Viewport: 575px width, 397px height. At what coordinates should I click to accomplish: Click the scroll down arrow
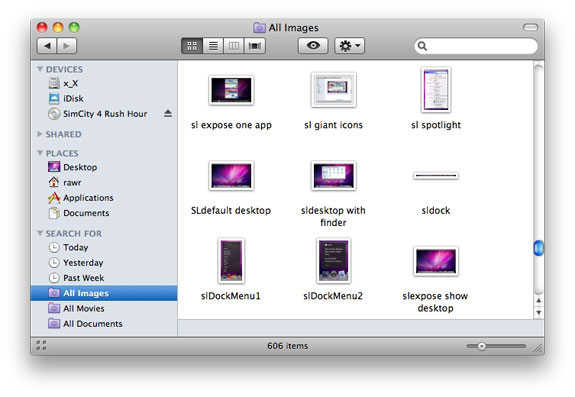[x=538, y=313]
